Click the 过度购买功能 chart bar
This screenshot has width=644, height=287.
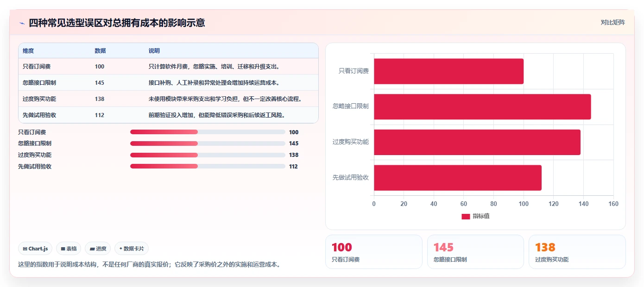477,142
